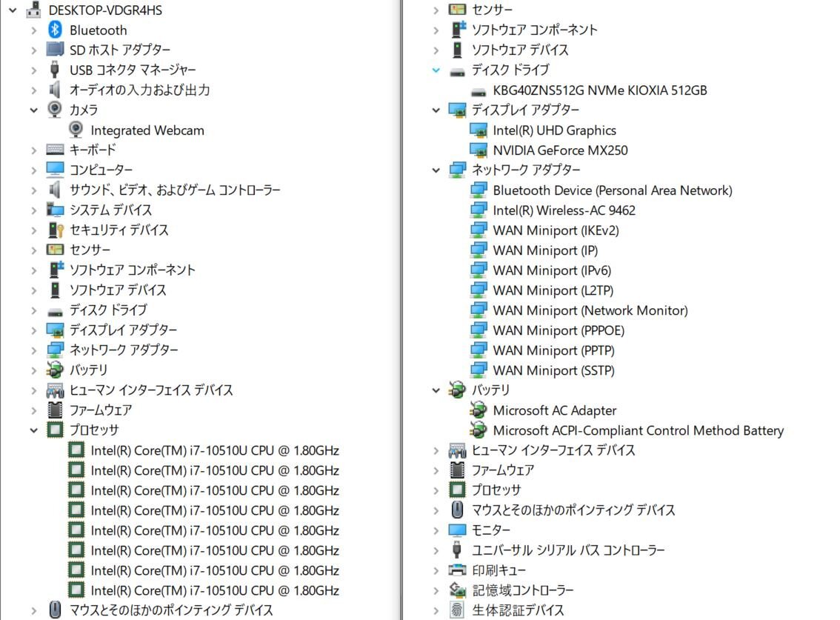Select the first i7-10510U processor entry
Screen dimensions: 840x620
point(215,450)
